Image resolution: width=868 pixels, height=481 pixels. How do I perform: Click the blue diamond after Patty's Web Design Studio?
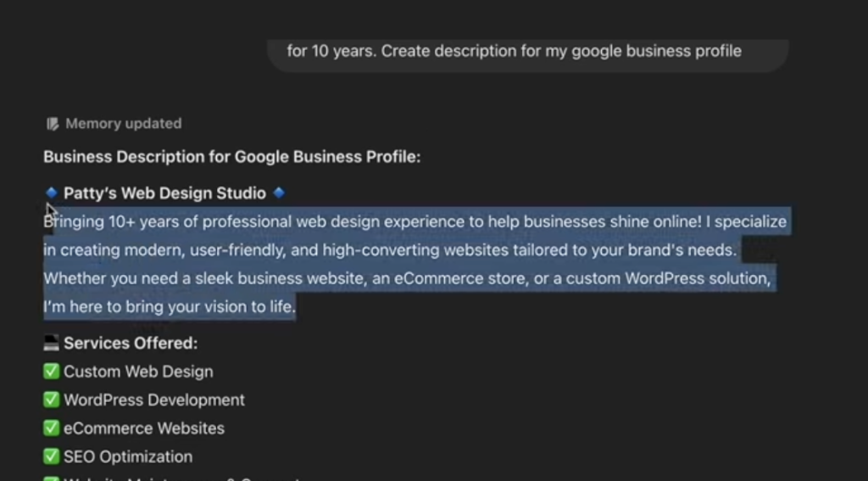pyautogui.click(x=279, y=193)
